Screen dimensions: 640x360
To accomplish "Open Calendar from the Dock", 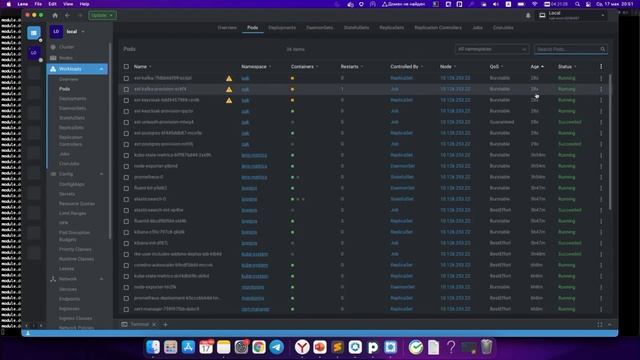I will click(x=206, y=347).
